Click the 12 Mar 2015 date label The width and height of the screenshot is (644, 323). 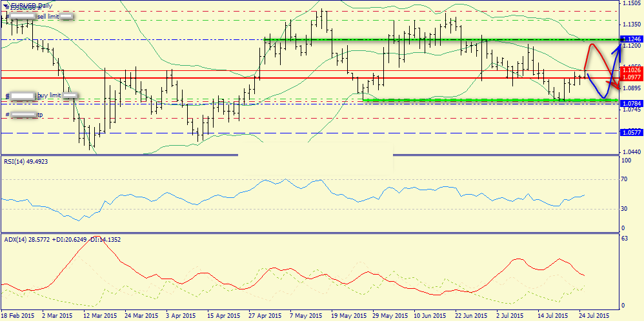coord(100,316)
